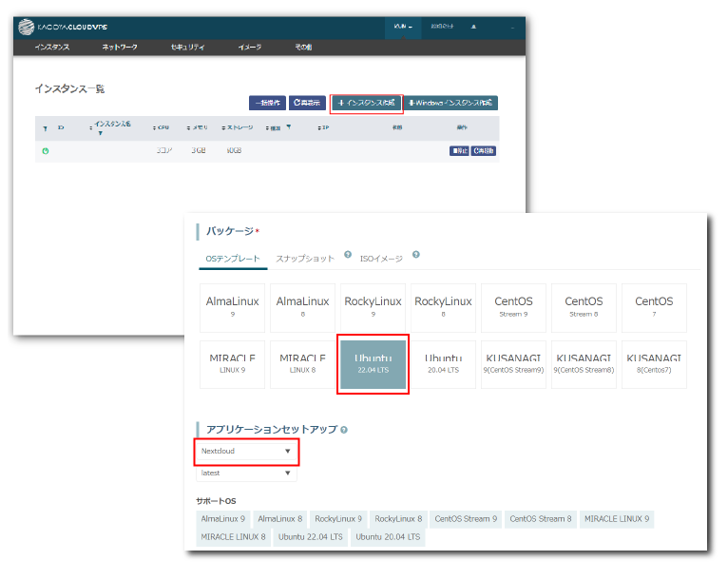Click the green power status icon in instance row

tap(45, 151)
